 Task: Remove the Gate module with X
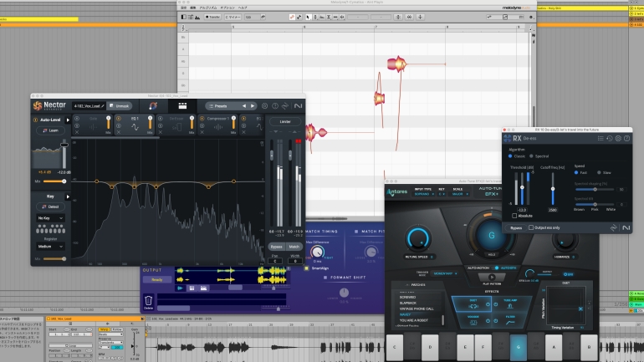pyautogui.click(x=77, y=132)
